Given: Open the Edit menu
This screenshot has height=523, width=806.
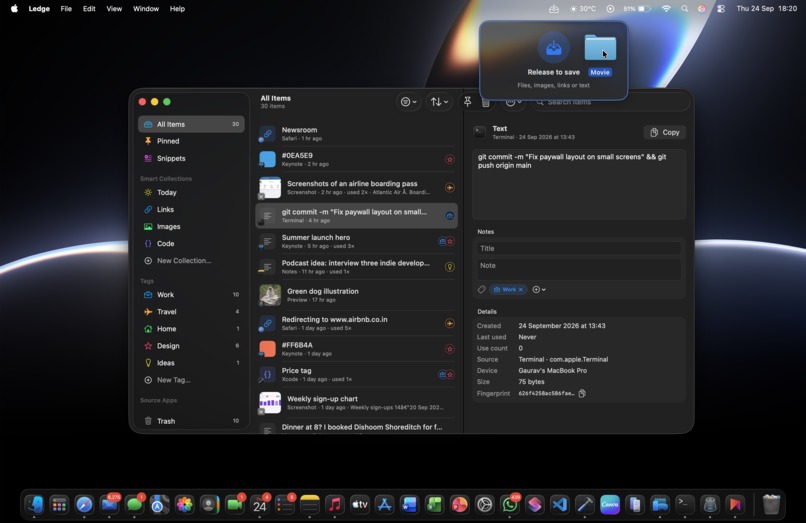Looking at the screenshot, I should click(89, 9).
